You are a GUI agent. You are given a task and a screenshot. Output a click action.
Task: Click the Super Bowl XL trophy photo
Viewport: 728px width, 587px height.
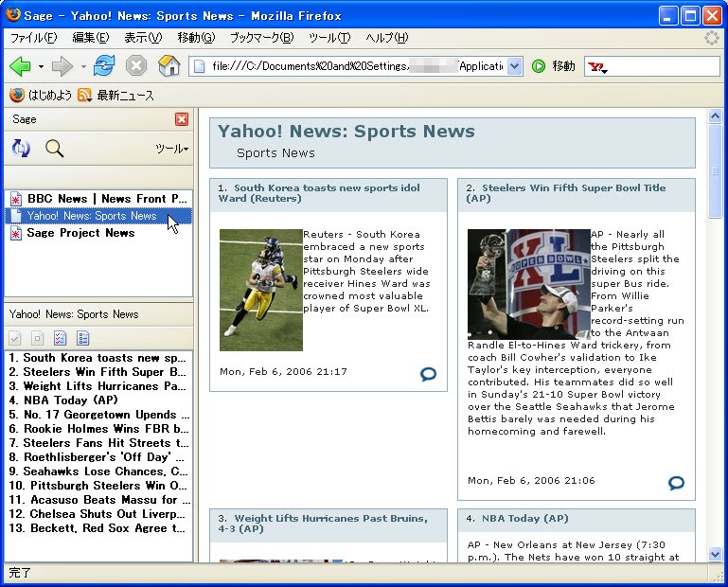(x=529, y=284)
